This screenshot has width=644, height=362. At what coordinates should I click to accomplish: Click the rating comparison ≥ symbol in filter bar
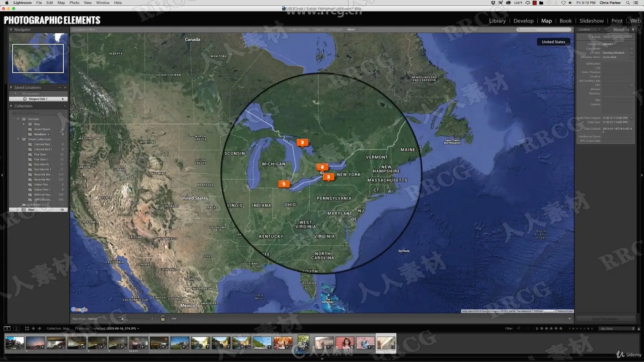[x=537, y=328]
